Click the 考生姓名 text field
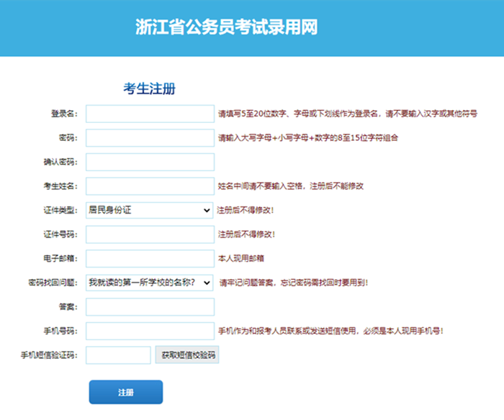Screen dimensions: 504x420 pyautogui.click(x=150, y=186)
